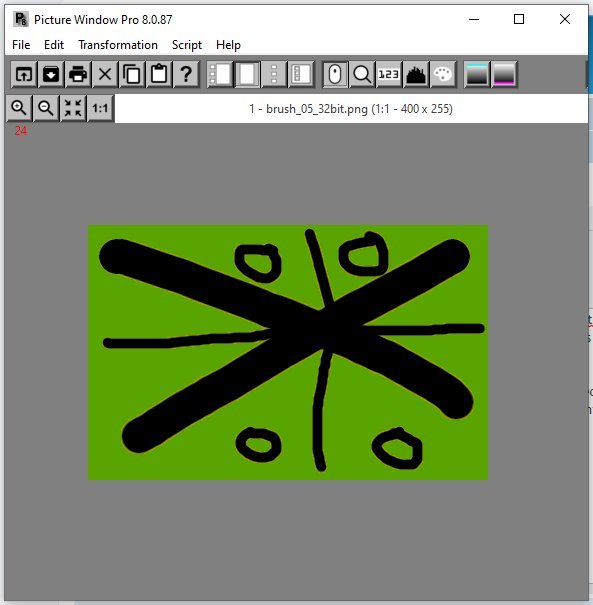Image resolution: width=593 pixels, height=605 pixels.
Task: Click the fit-to-window arrows icon
Action: [73, 108]
